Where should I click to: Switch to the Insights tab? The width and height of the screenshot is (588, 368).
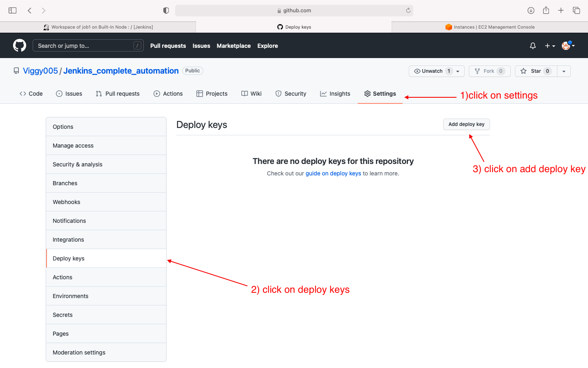335,94
